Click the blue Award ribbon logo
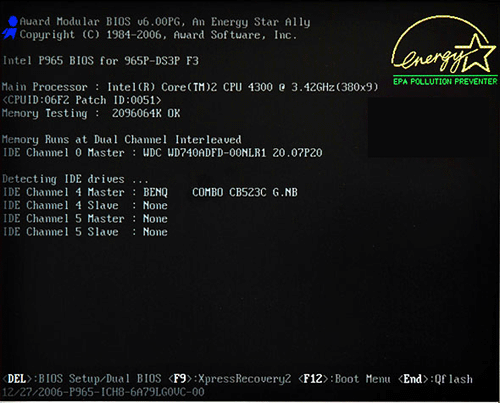The height and width of the screenshot is (403, 500). [10, 28]
